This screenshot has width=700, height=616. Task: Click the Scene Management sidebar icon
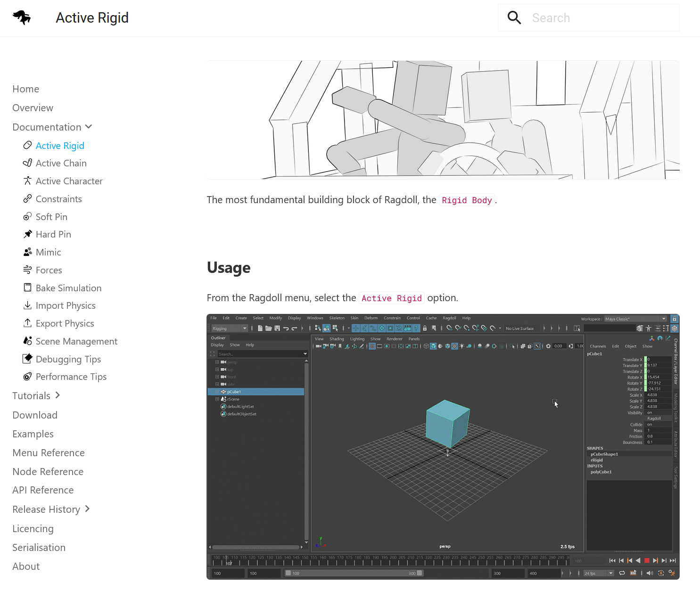pyautogui.click(x=27, y=341)
